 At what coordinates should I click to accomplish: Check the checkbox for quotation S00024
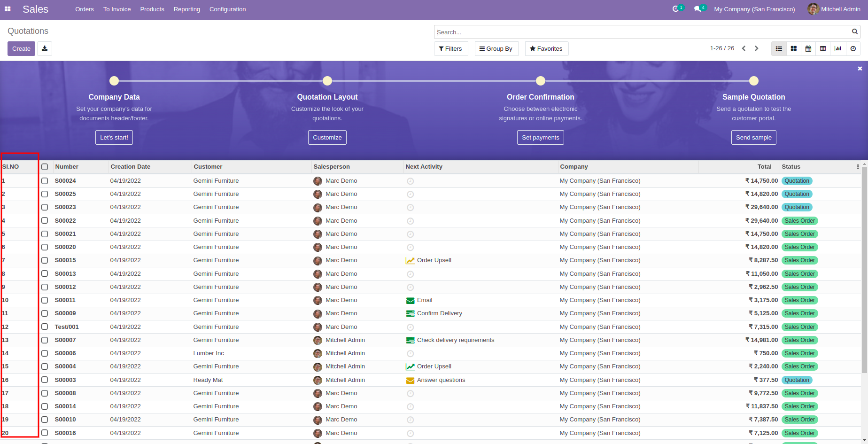(45, 181)
